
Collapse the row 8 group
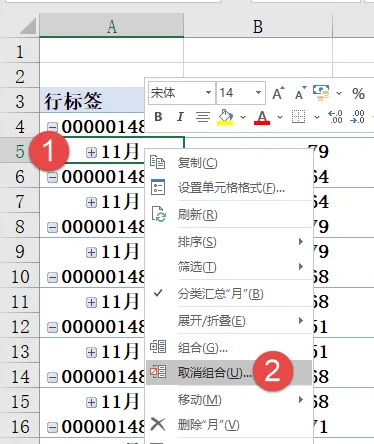pos(52,227)
